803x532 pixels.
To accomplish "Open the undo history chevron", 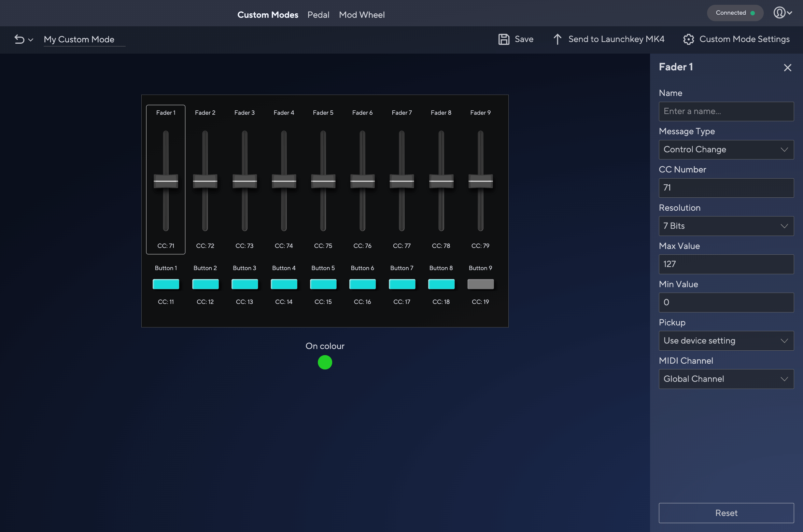I will tap(31, 40).
